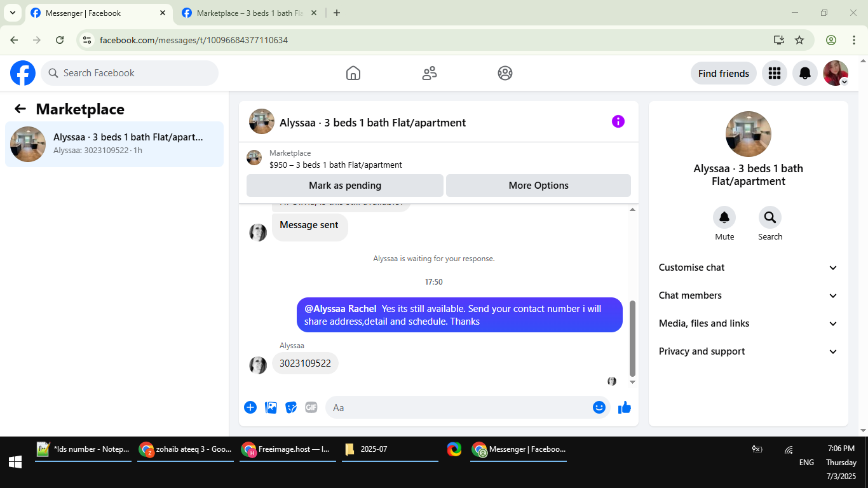Open the Groups icon in top navigation
Image resolution: width=868 pixels, height=488 pixels.
click(505, 73)
